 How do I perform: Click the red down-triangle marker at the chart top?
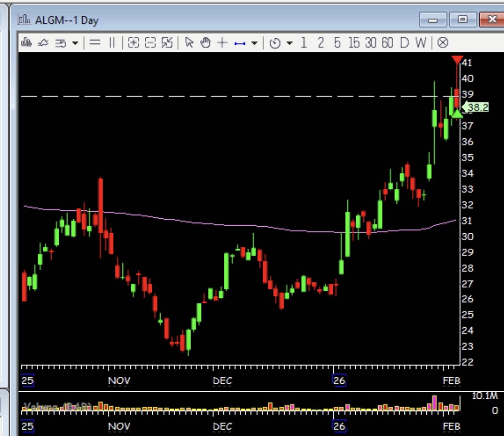tap(457, 60)
